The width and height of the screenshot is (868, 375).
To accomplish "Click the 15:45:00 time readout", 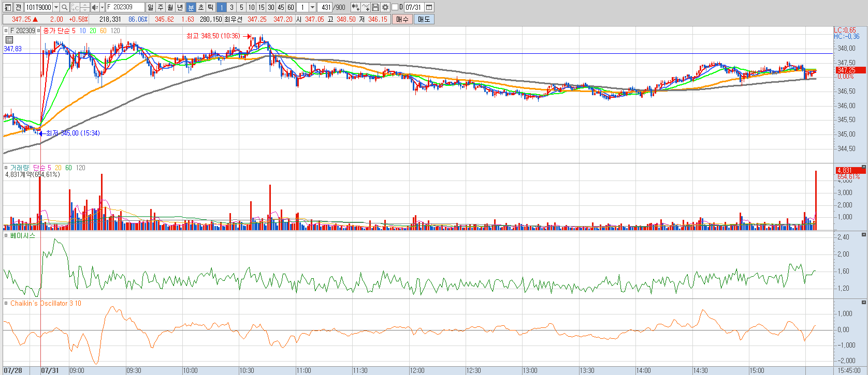I will pos(849,370).
